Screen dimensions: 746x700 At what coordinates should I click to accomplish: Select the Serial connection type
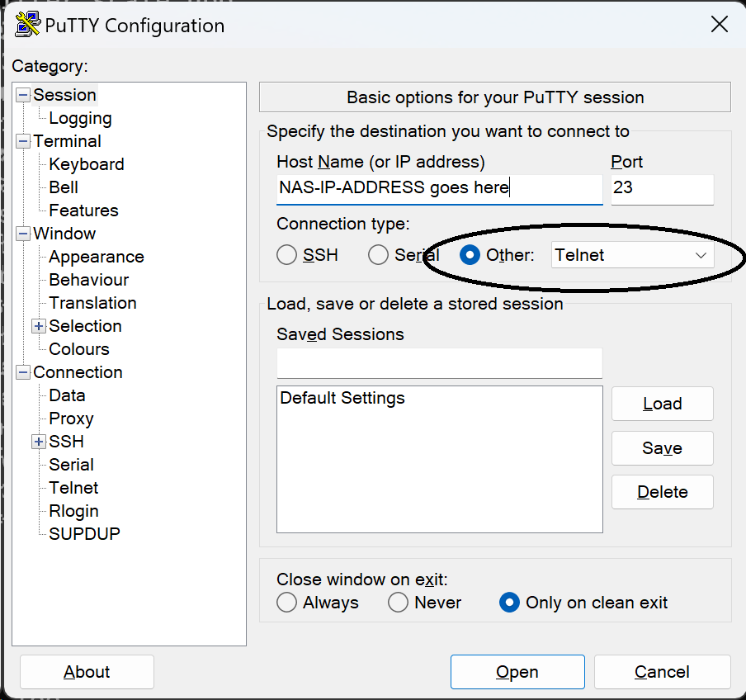(x=378, y=255)
